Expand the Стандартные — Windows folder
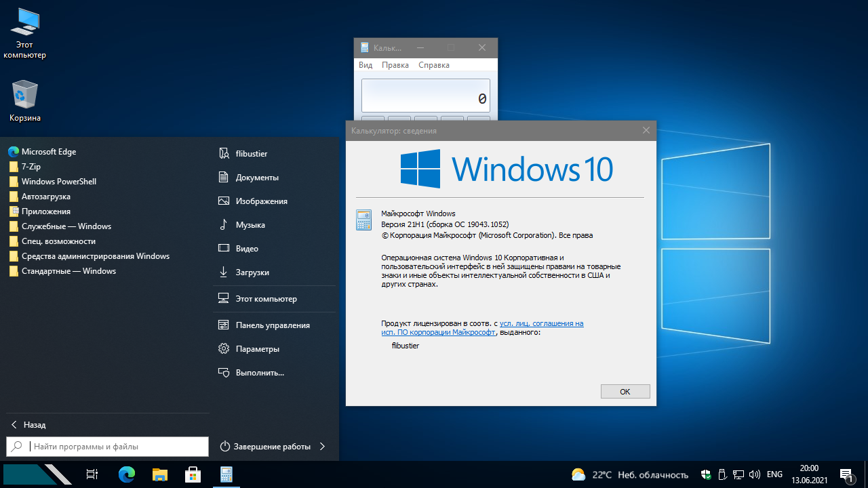868x488 pixels. pyautogui.click(x=68, y=271)
